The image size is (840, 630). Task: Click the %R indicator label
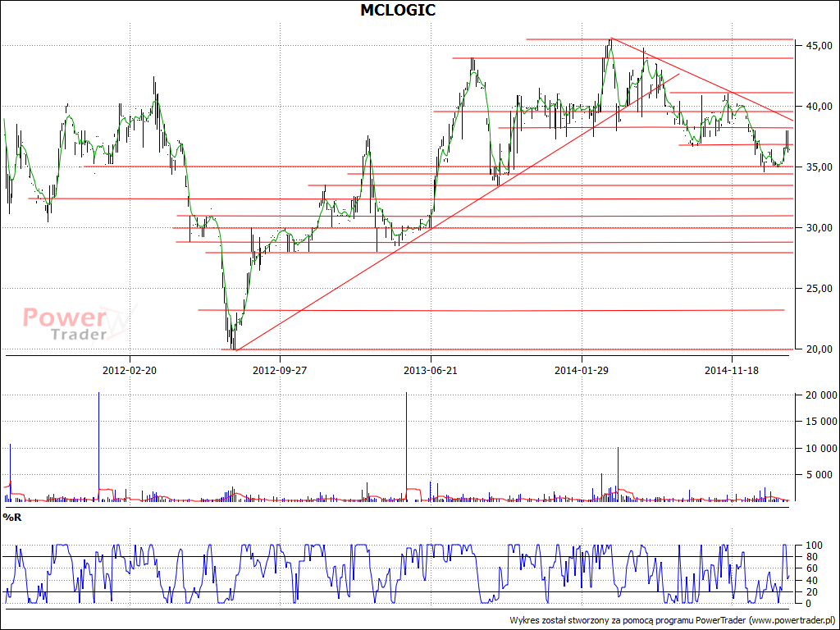(11, 518)
